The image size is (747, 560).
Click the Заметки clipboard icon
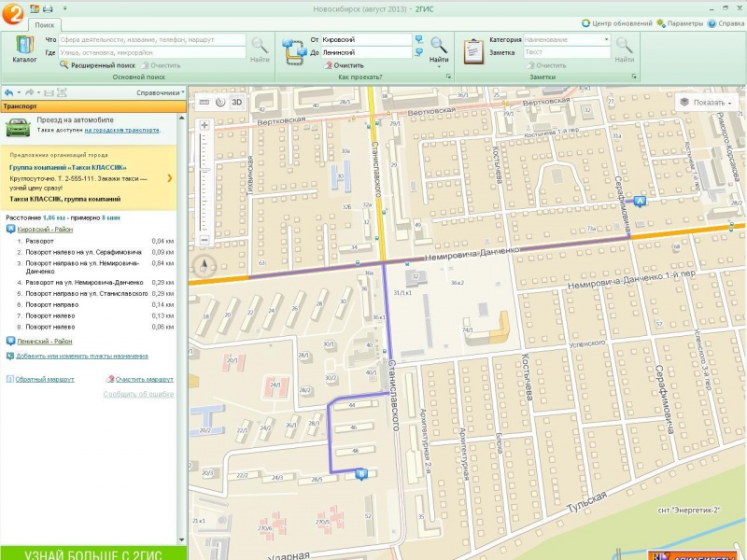point(473,51)
